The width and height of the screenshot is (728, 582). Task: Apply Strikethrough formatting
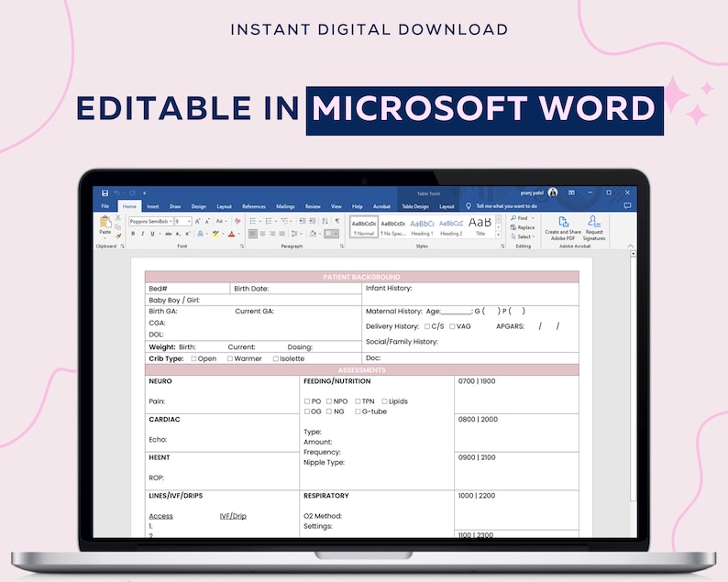click(x=169, y=234)
